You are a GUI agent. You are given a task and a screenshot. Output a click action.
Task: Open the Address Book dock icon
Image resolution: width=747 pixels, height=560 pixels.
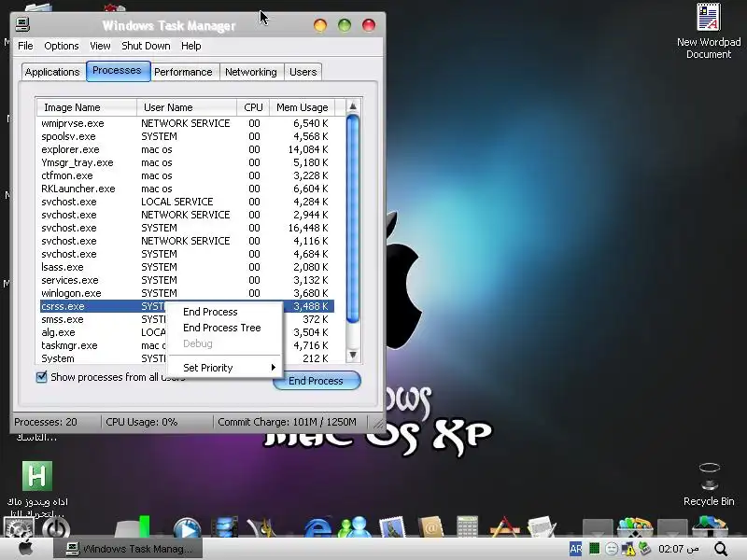[430, 527]
